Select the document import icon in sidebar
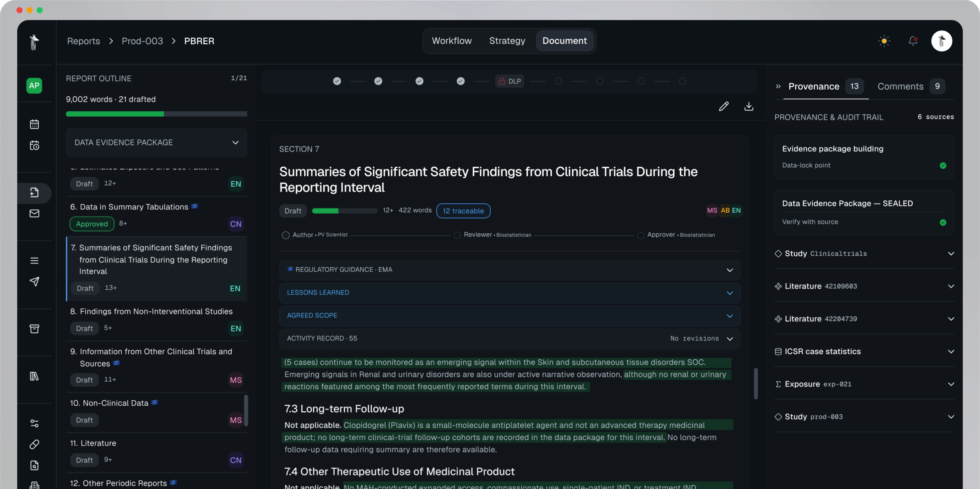The width and height of the screenshot is (980, 489). tap(34, 192)
